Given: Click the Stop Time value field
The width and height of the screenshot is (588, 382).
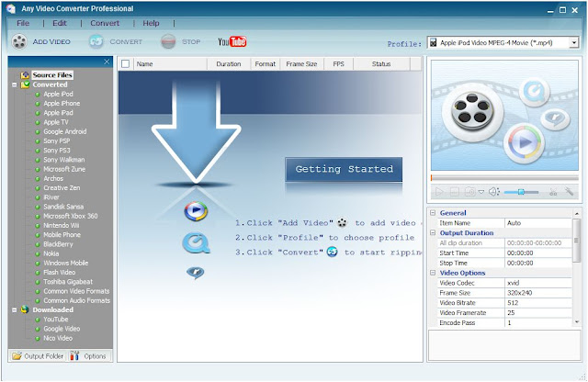Looking at the screenshot, I should coord(538,264).
